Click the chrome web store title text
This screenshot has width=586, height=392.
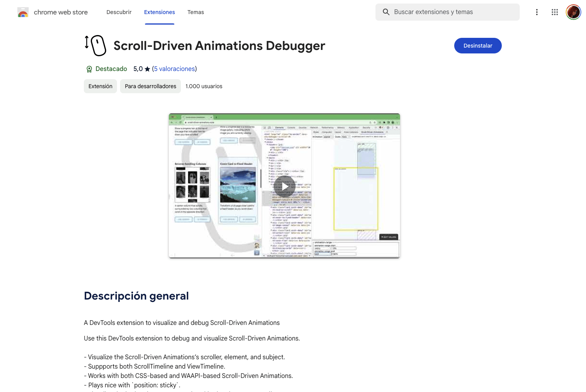coord(61,12)
